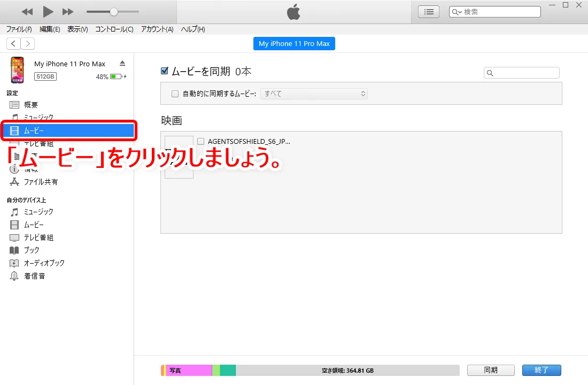Click the 空き領域: 364.81 GB text
The image size is (588, 385).
347,371
